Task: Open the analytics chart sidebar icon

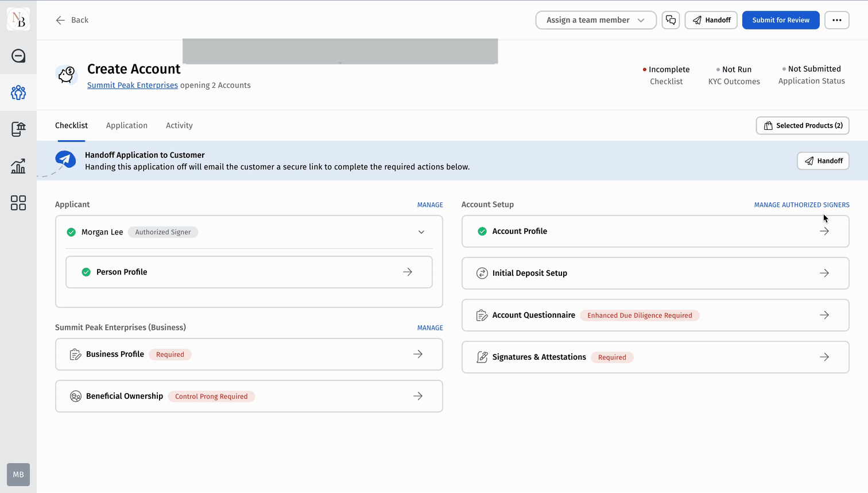Action: pyautogui.click(x=18, y=166)
